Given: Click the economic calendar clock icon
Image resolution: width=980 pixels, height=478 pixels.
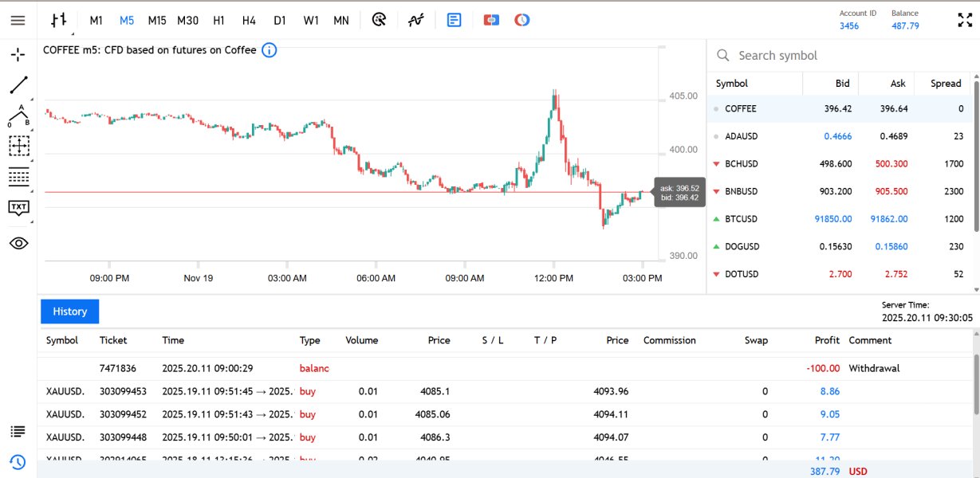Looking at the screenshot, I should (521, 21).
